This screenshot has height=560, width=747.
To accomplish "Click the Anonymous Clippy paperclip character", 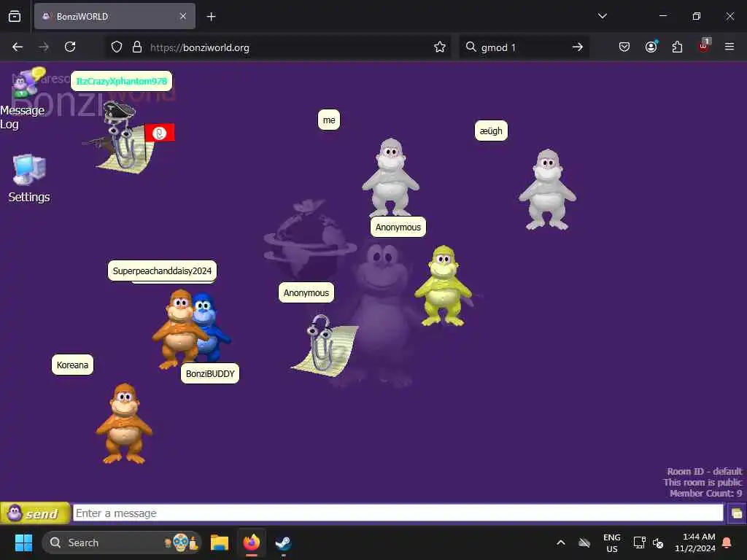I will point(325,345).
